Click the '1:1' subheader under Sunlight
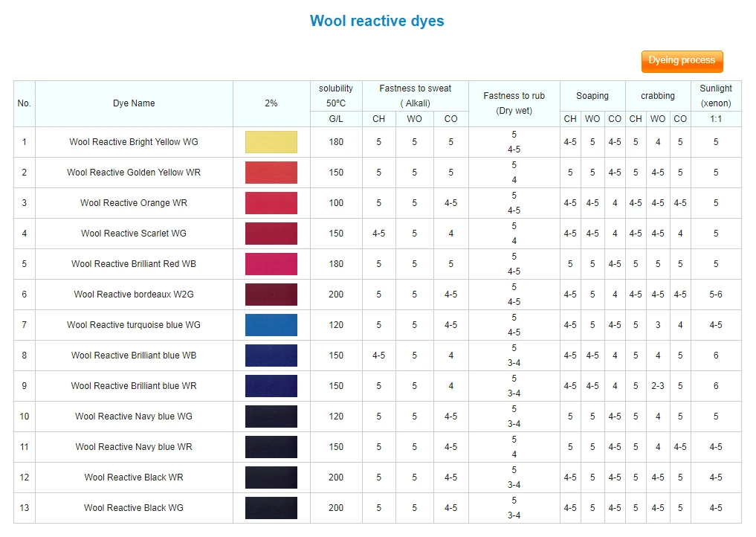756x537 pixels. pyautogui.click(x=716, y=119)
